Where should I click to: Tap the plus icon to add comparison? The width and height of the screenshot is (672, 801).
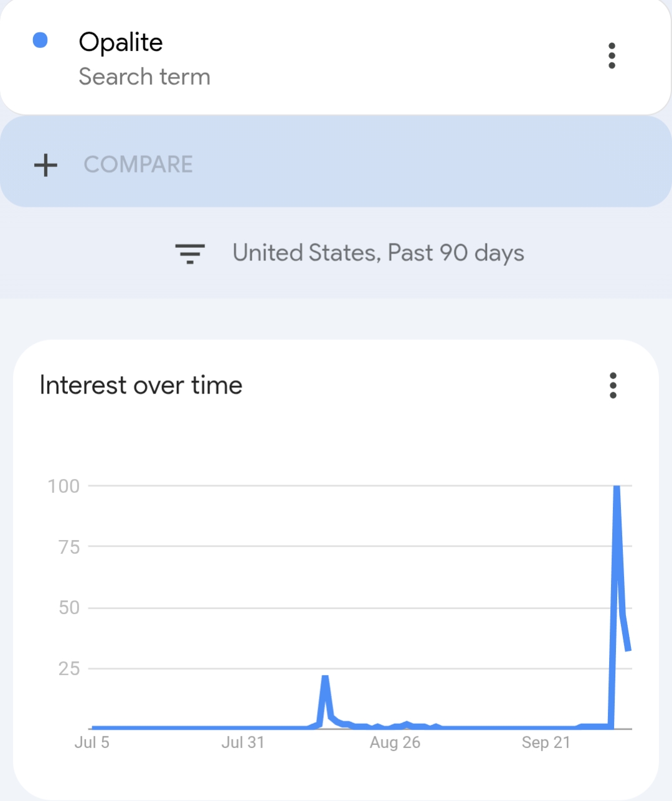tap(45, 165)
